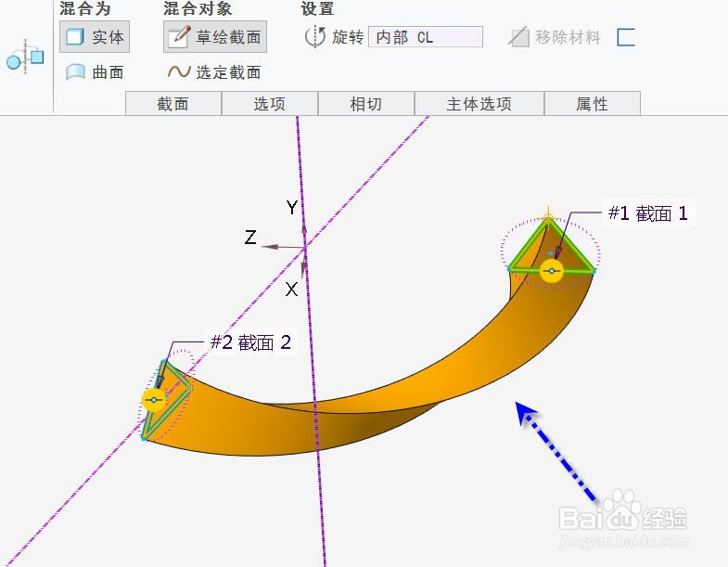Screen dimensions: 728x567
Task: Click the Y axis label of coordinate system
Action: pos(292,207)
